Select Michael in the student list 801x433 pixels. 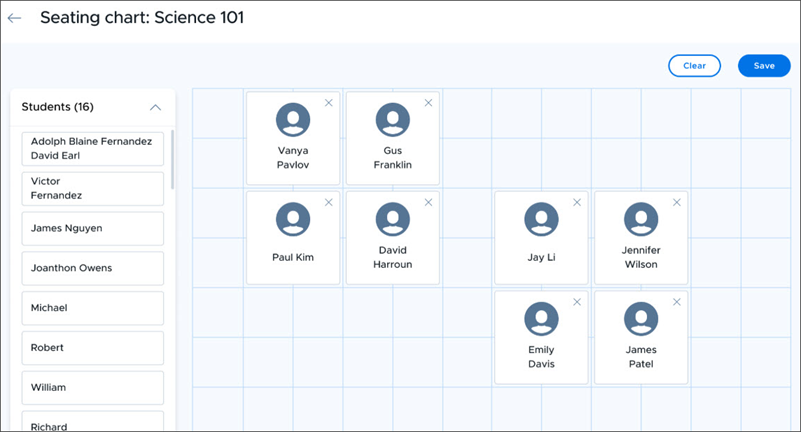click(91, 308)
